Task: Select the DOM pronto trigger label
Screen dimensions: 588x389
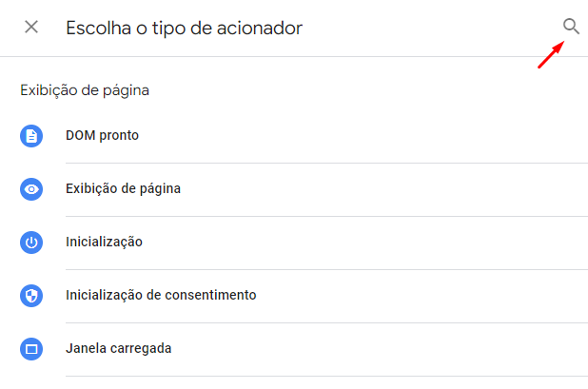Action: [x=102, y=135]
